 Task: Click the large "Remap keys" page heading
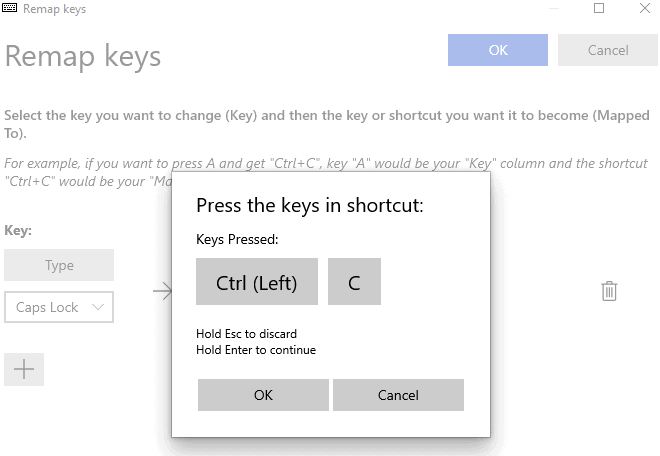(x=83, y=56)
